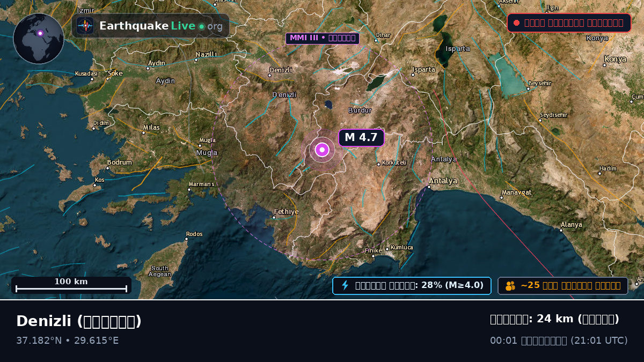Open the 28% aftershock probability badge
Viewport: 644px width, 362px height.
pos(412,285)
